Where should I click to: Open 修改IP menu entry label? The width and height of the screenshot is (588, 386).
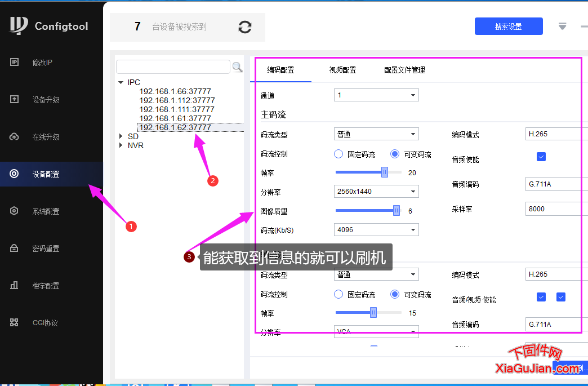pos(42,63)
